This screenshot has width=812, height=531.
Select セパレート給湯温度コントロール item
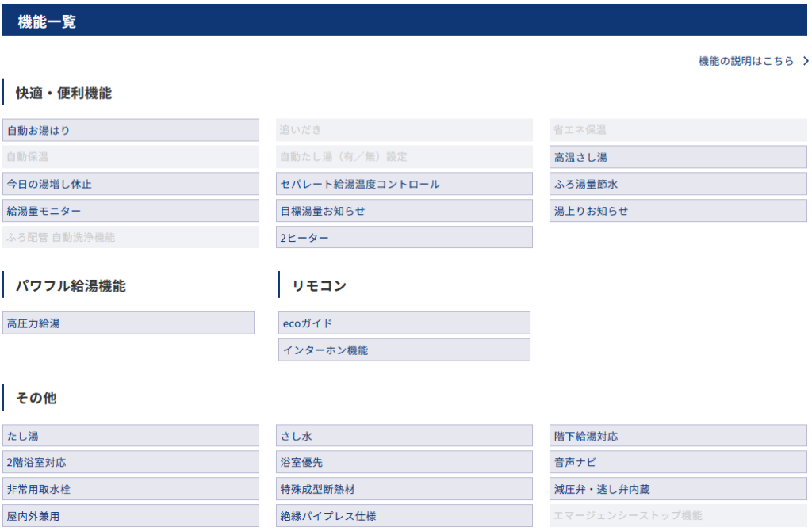pyautogui.click(x=404, y=184)
